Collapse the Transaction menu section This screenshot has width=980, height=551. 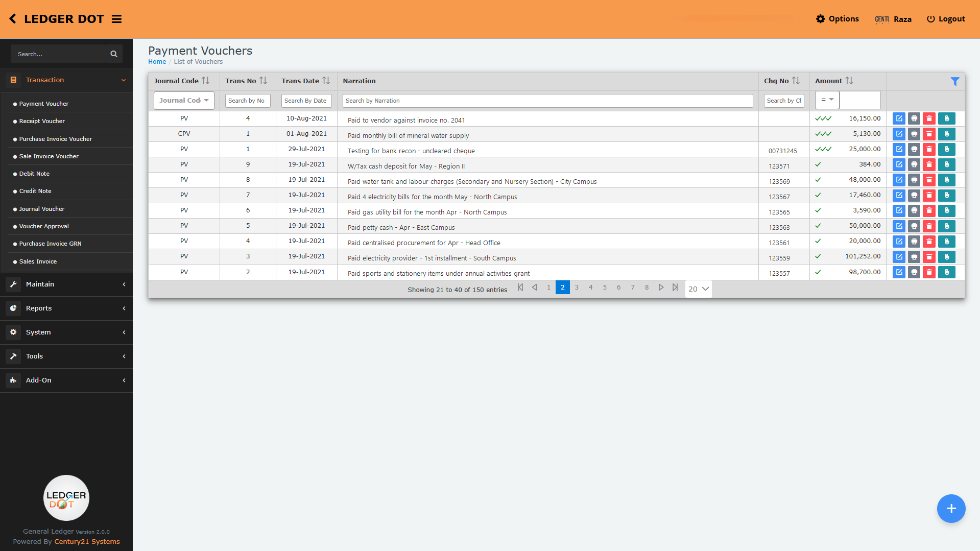click(66, 80)
